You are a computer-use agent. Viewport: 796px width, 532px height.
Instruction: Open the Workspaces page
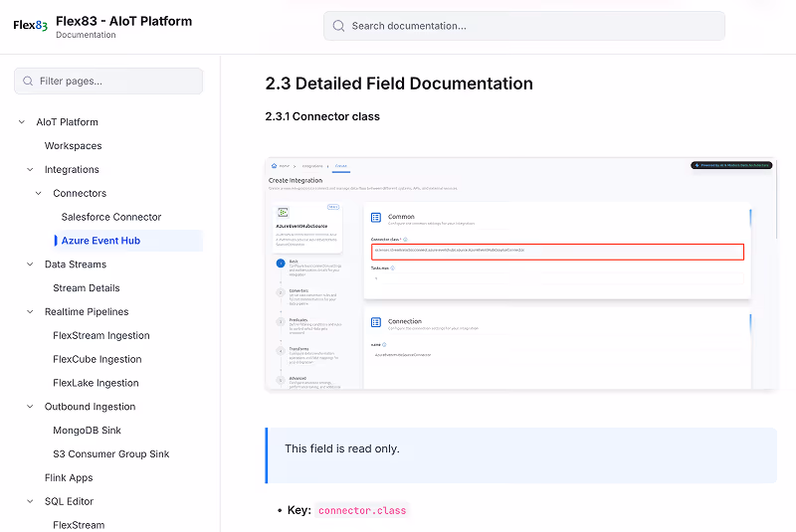73,146
